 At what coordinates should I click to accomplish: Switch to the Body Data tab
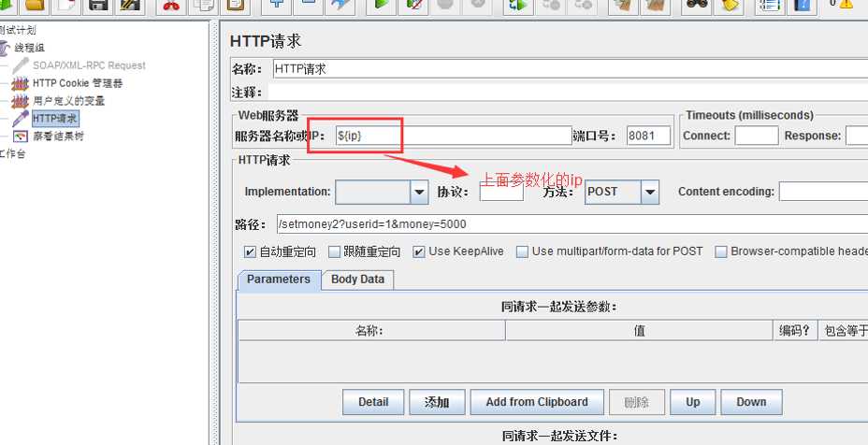(357, 280)
